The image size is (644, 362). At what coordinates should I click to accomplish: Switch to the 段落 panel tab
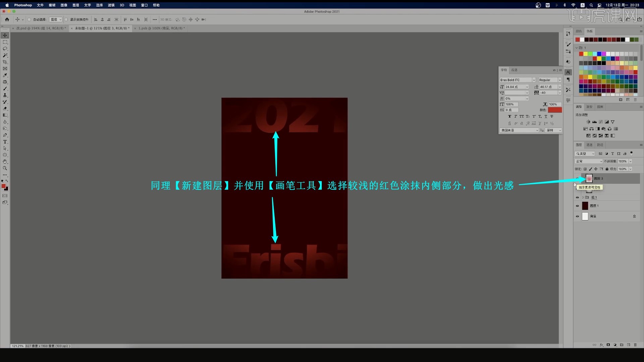tap(515, 70)
